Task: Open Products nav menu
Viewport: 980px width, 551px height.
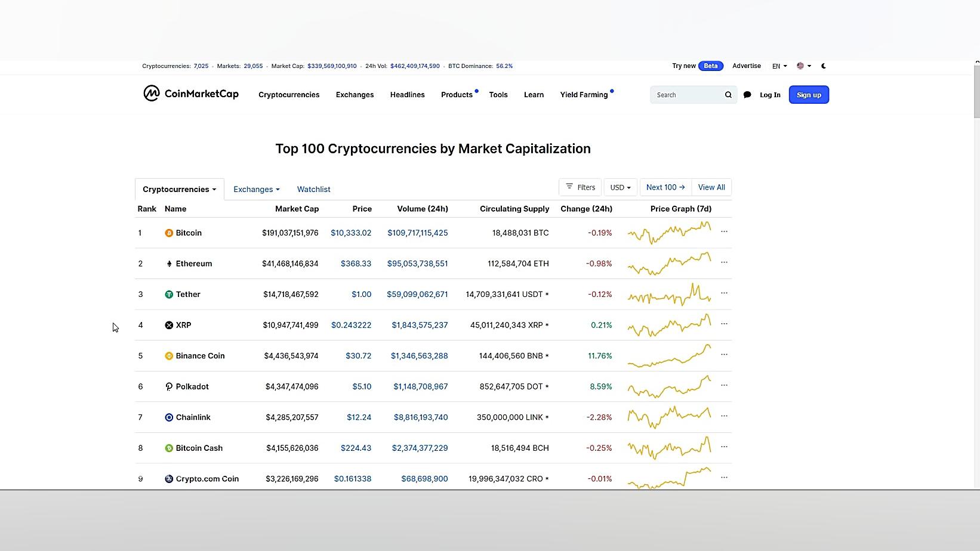Action: pyautogui.click(x=457, y=95)
